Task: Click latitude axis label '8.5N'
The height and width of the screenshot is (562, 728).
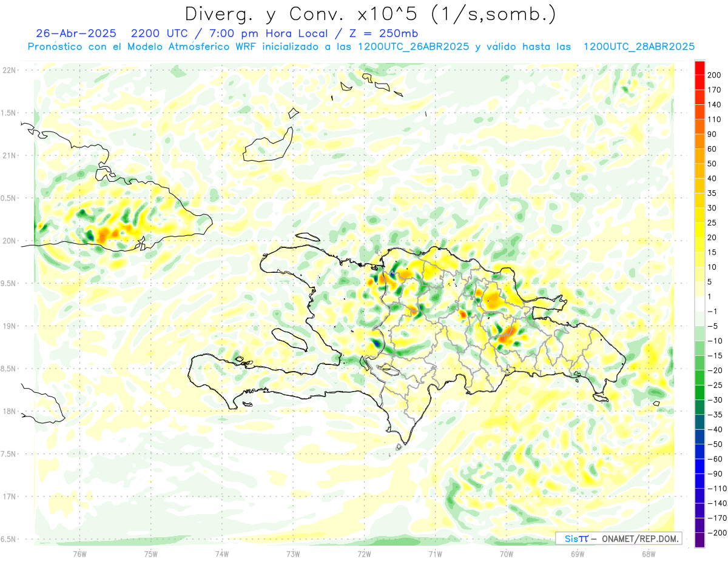Action: [x=8, y=369]
